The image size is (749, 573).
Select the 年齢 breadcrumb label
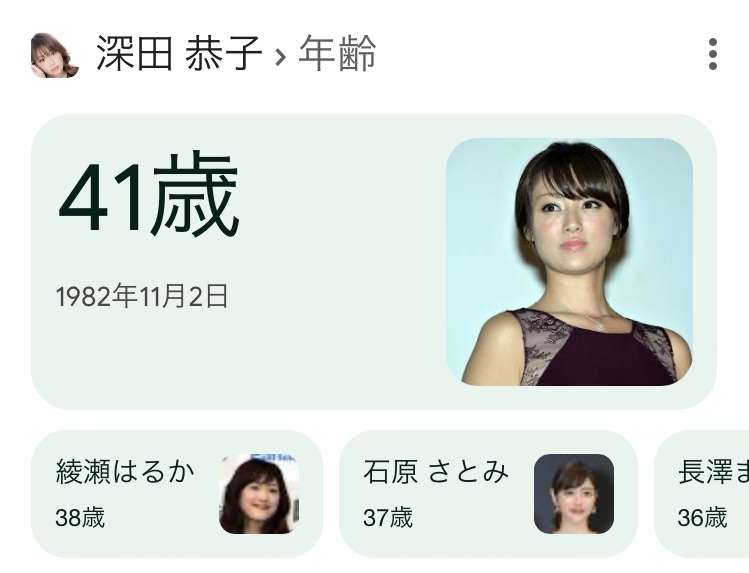337,53
